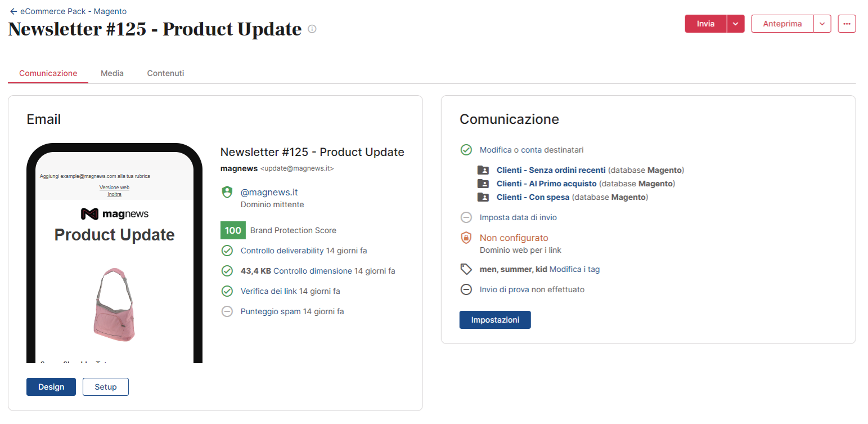Screen dimensions: 868x424
Task: Click the green Brand Protection Score badge showing 100
Action: click(233, 230)
